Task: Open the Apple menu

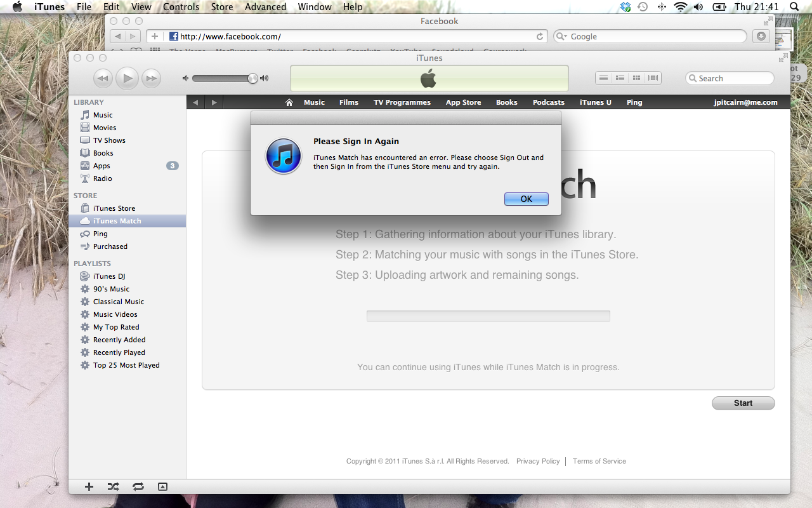Action: click(x=17, y=7)
